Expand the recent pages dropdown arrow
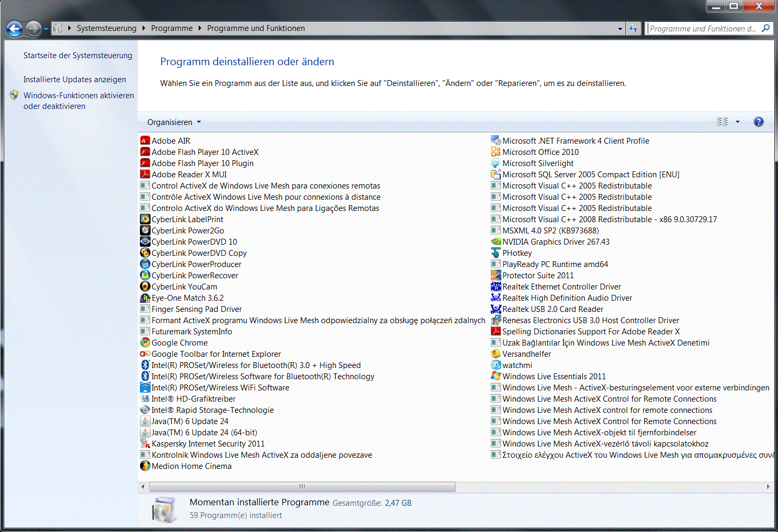 pos(46,28)
